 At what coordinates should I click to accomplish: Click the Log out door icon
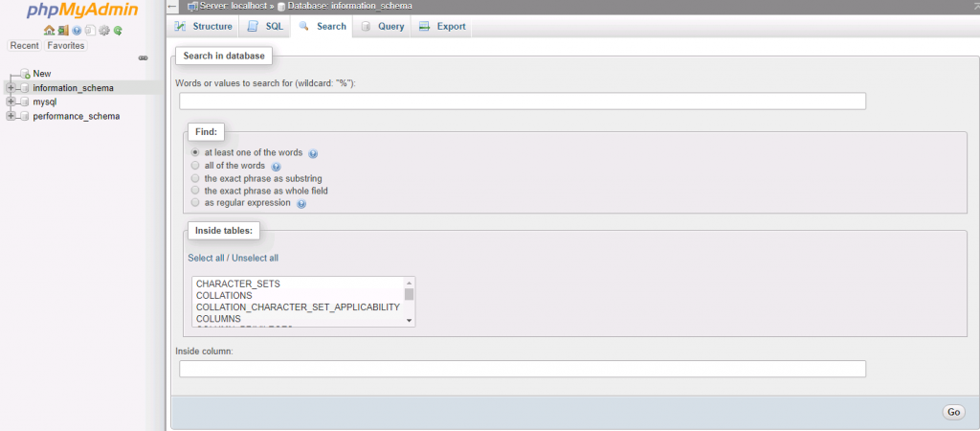point(63,30)
